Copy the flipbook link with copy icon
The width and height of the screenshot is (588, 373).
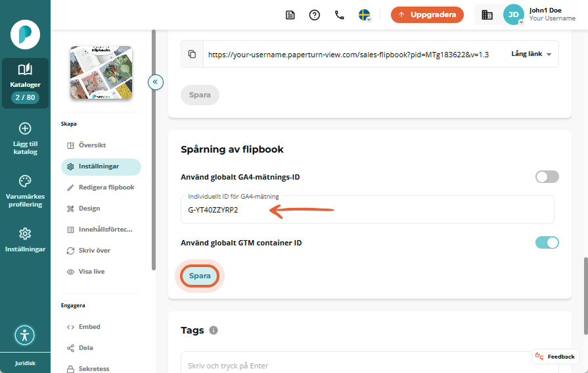(192, 54)
